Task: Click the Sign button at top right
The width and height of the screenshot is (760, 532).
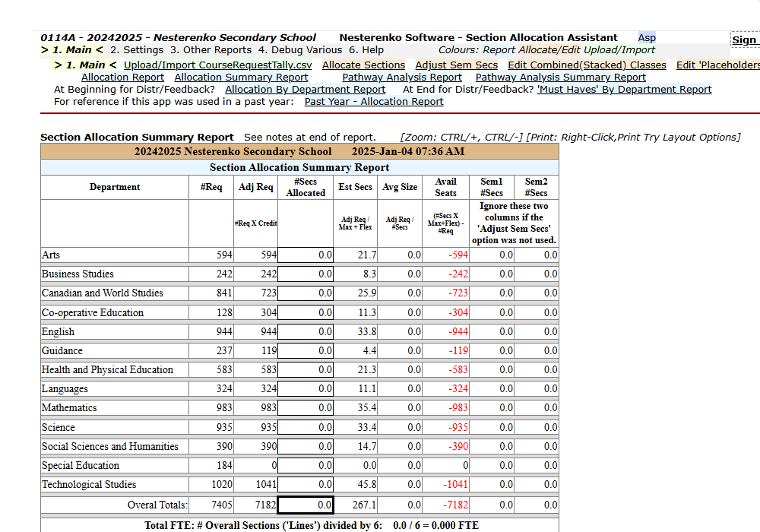Action: (x=744, y=40)
